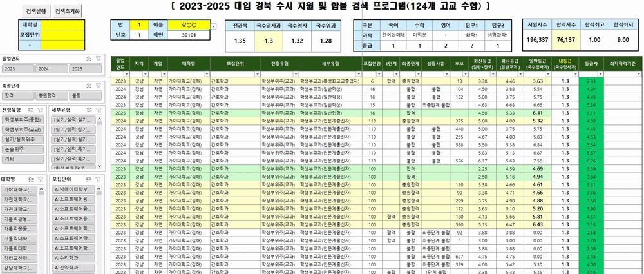Click the green 등급차 cell 6.26
Screen dimensions: 644x274
(591, 161)
